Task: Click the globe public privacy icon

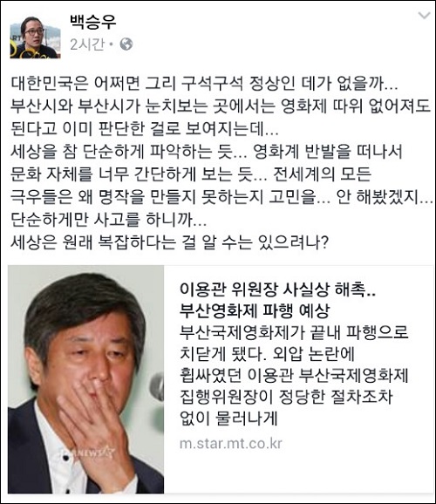Action: [126, 44]
